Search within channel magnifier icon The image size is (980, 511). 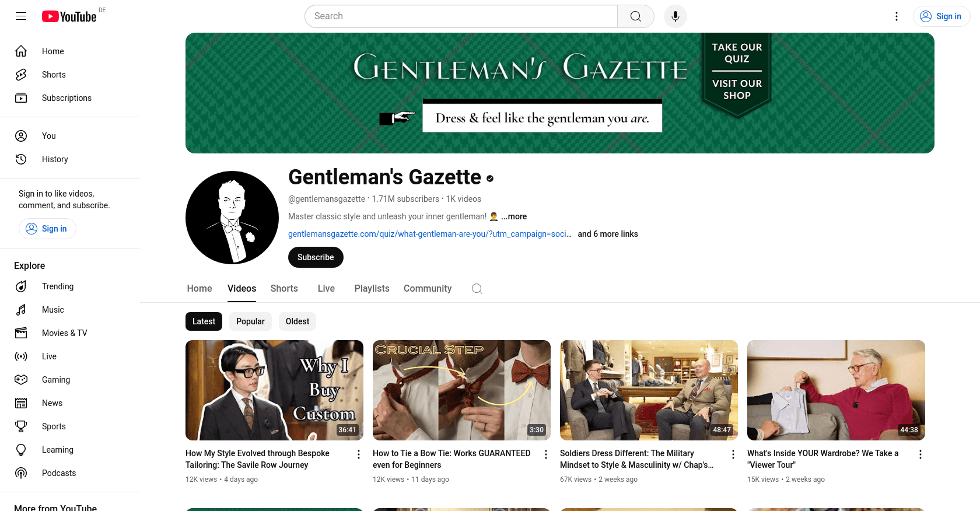pyautogui.click(x=477, y=289)
